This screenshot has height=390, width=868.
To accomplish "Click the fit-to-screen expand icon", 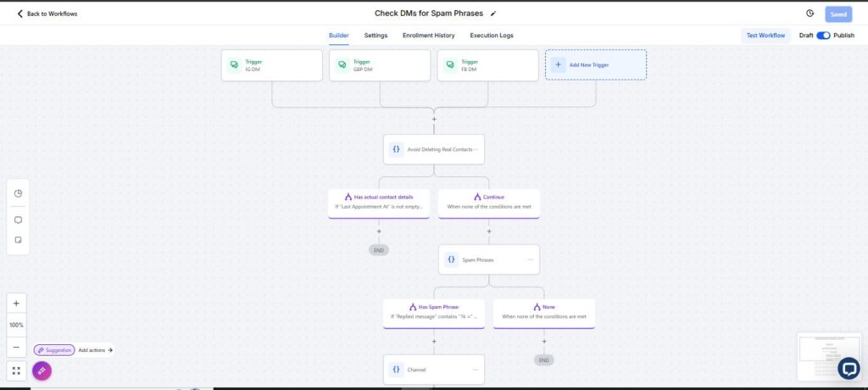I will click(16, 370).
